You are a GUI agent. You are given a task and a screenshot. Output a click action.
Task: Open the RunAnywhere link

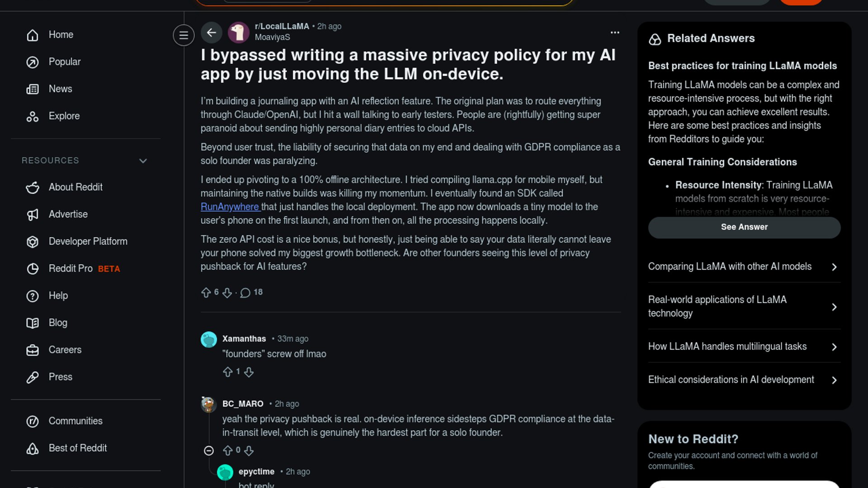point(230,207)
